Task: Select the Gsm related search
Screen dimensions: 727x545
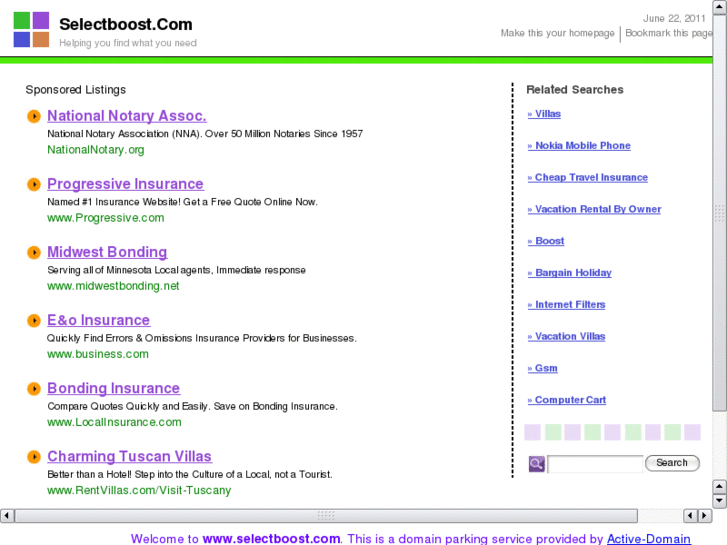Action: [x=543, y=368]
